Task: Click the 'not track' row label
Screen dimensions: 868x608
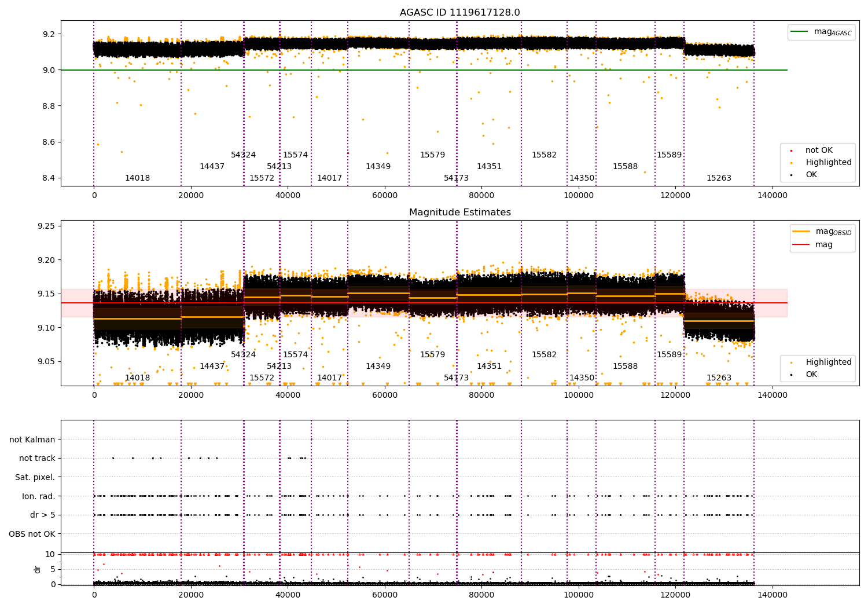Action: click(37, 458)
